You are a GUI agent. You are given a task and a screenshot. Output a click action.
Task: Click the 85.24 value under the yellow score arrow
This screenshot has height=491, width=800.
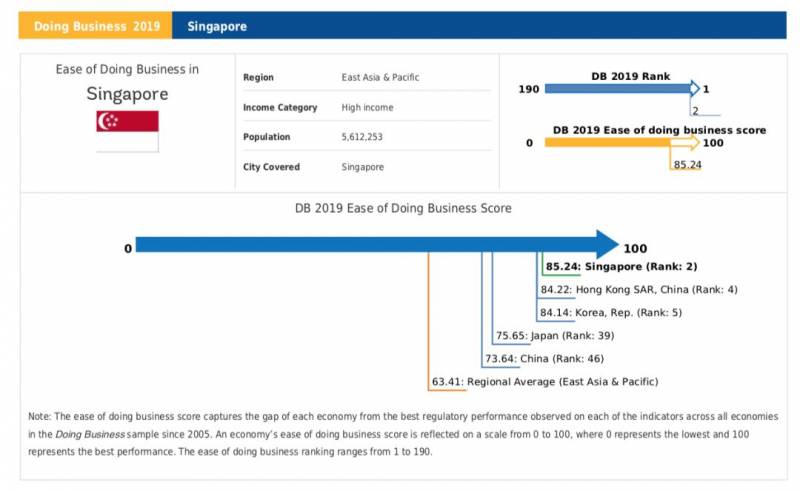point(687,165)
